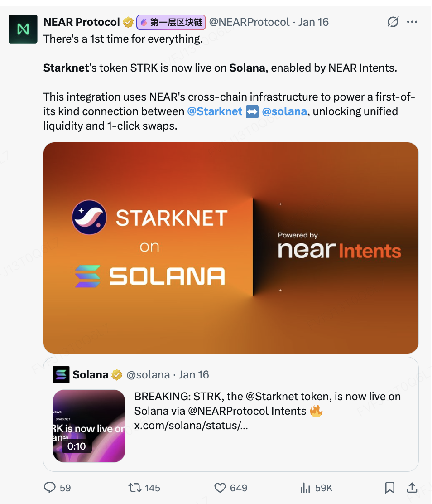Click the purple Chinese affiliation badge
Screen dimensions: 432x504
171,22
